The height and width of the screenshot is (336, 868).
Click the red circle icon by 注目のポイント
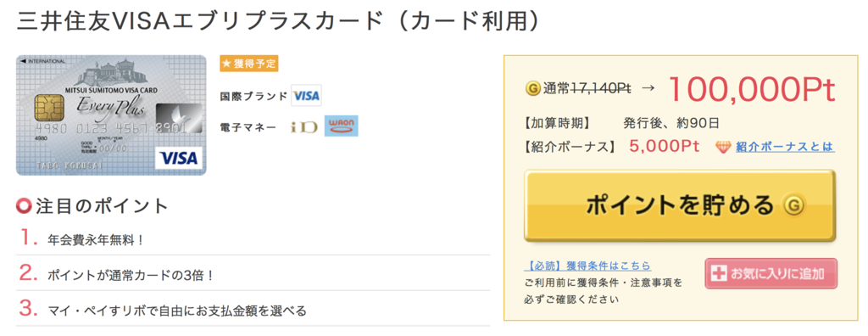25,206
